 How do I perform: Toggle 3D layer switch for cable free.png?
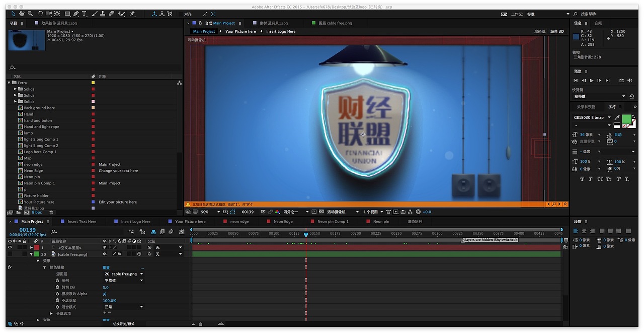pyautogui.click(x=139, y=254)
